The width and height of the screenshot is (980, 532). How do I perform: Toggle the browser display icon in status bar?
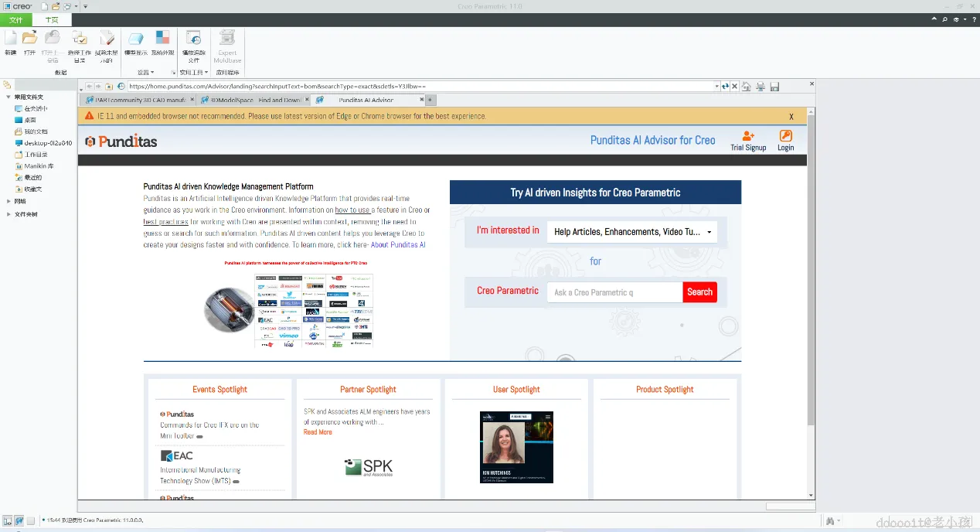pyautogui.click(x=19, y=520)
